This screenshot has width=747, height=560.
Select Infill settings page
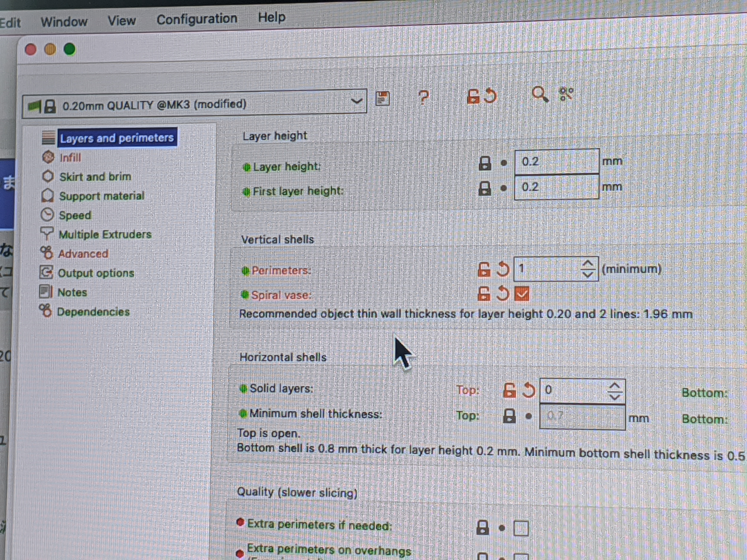click(x=70, y=158)
